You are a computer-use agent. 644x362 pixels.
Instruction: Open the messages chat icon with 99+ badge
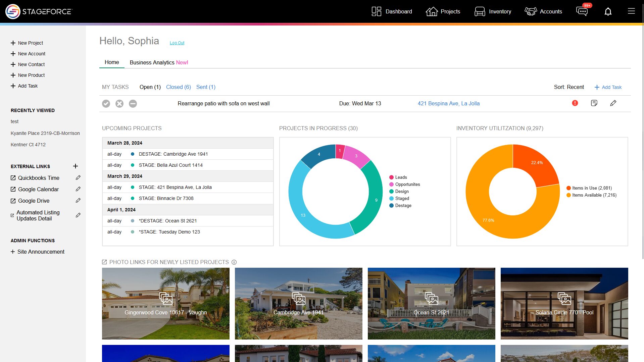pos(582,11)
